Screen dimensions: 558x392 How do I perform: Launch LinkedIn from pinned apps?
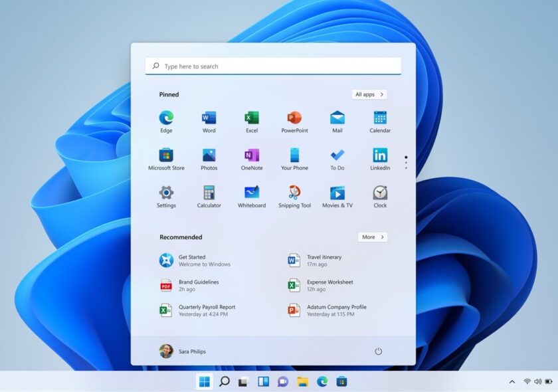coord(380,159)
